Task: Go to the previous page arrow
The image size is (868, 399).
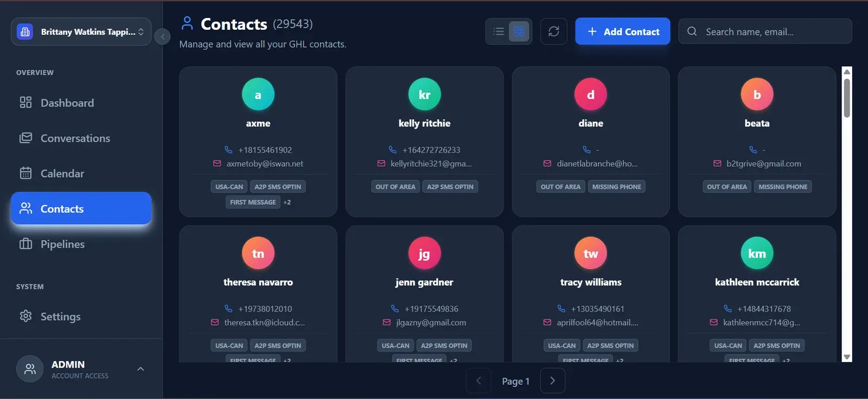Action: point(478,381)
